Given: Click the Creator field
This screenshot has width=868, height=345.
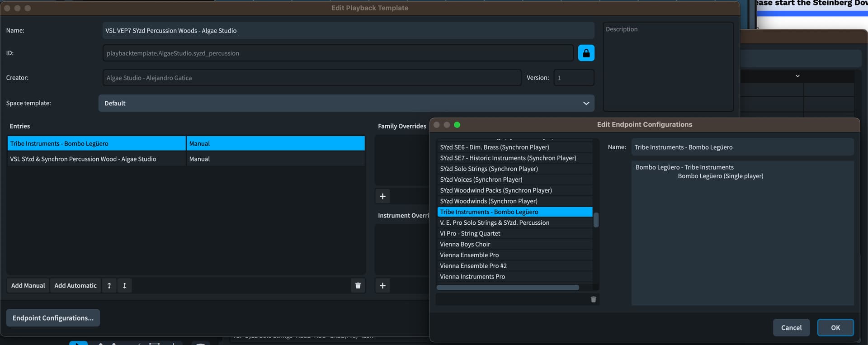Looking at the screenshot, I should [x=312, y=78].
